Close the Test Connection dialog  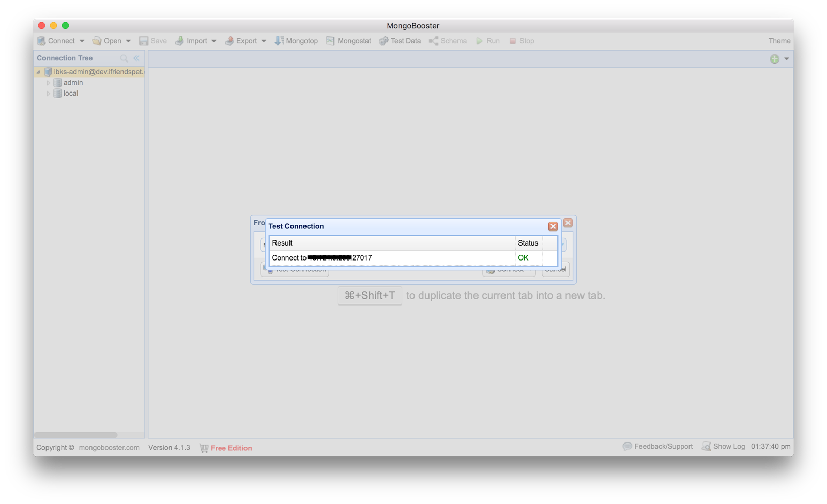pos(553,226)
